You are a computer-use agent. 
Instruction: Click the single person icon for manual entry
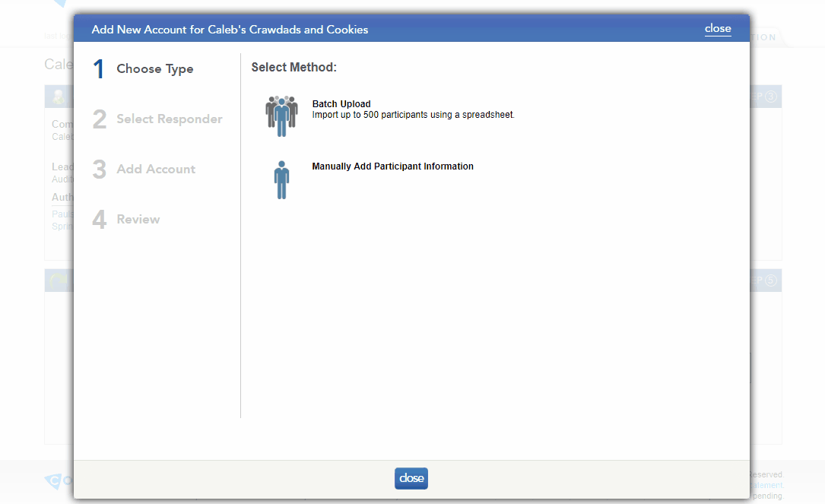click(x=281, y=180)
